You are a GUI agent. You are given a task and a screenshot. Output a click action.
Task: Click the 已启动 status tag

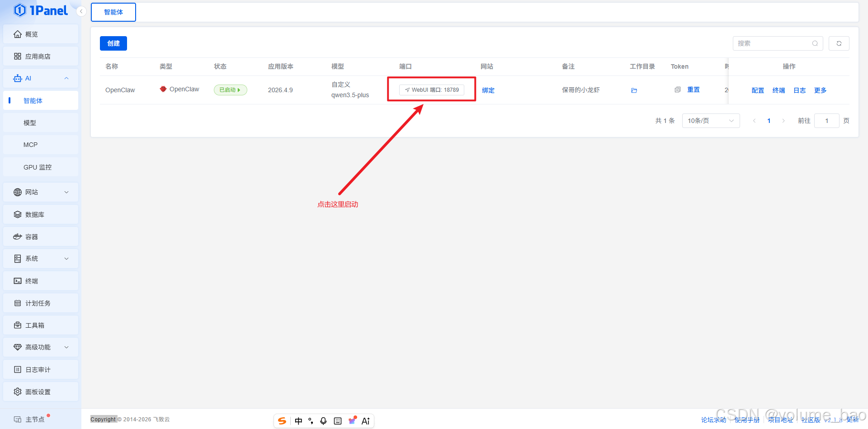[x=230, y=90]
